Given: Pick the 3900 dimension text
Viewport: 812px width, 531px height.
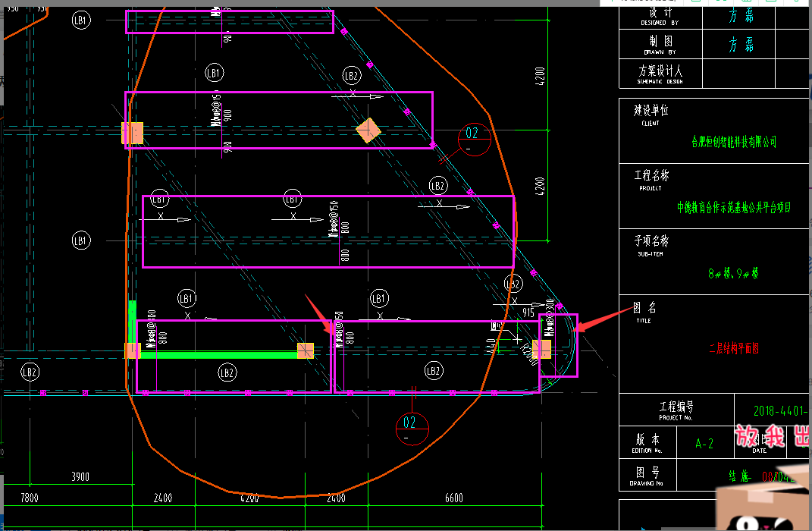Looking at the screenshot, I should pos(80,476).
